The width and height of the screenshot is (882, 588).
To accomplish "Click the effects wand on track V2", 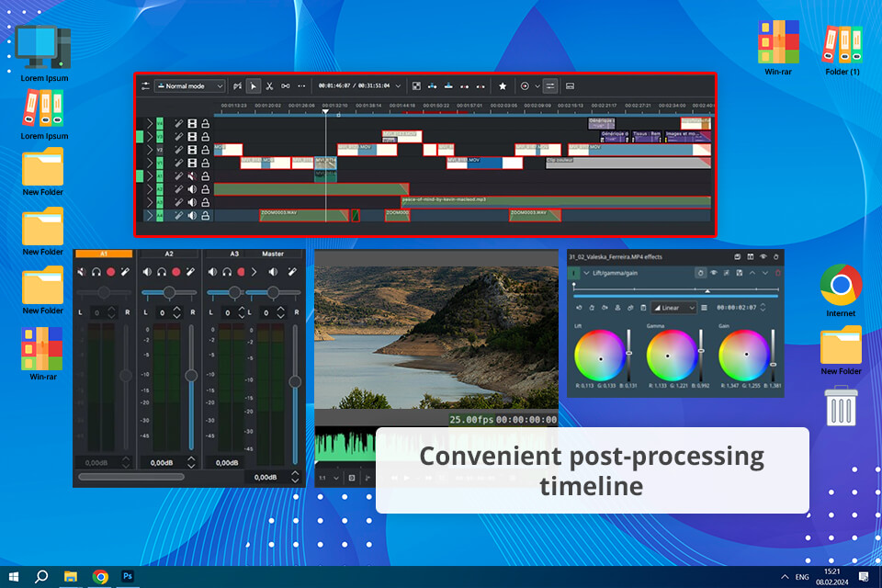I will pos(179,150).
